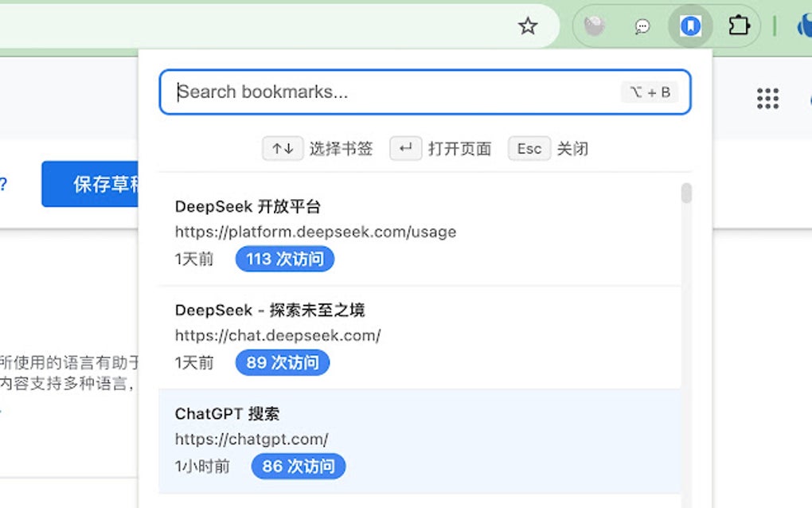The height and width of the screenshot is (508, 812).
Task: Open the DeepSeek - 探索未至之境 bookmark
Action: [420, 337]
